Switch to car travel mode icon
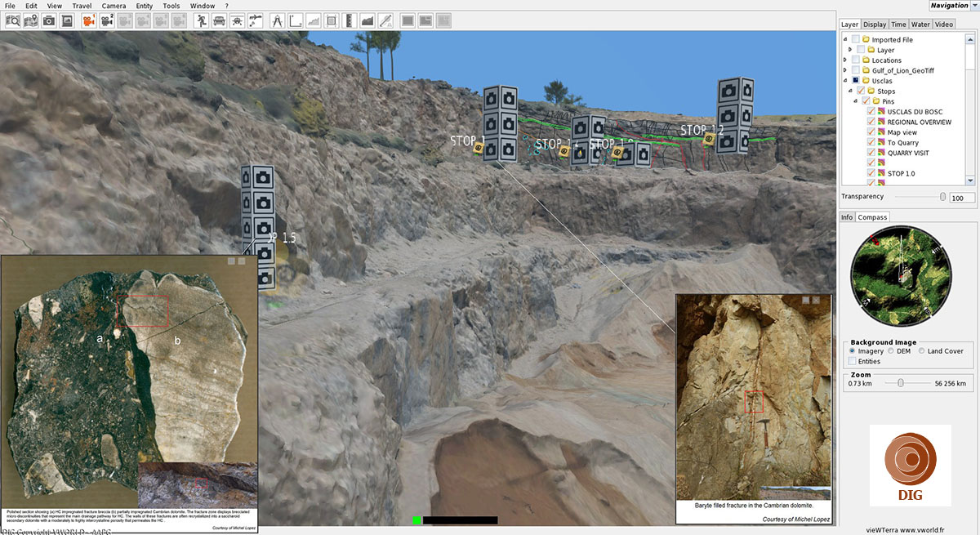Image resolution: width=980 pixels, height=535 pixels. [219, 20]
